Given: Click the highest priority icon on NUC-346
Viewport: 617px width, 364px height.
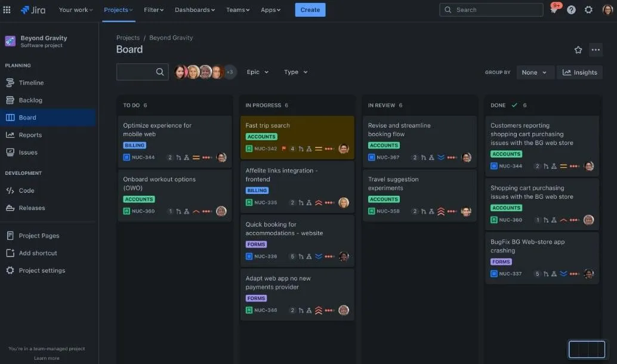Looking at the screenshot, I should tap(318, 310).
